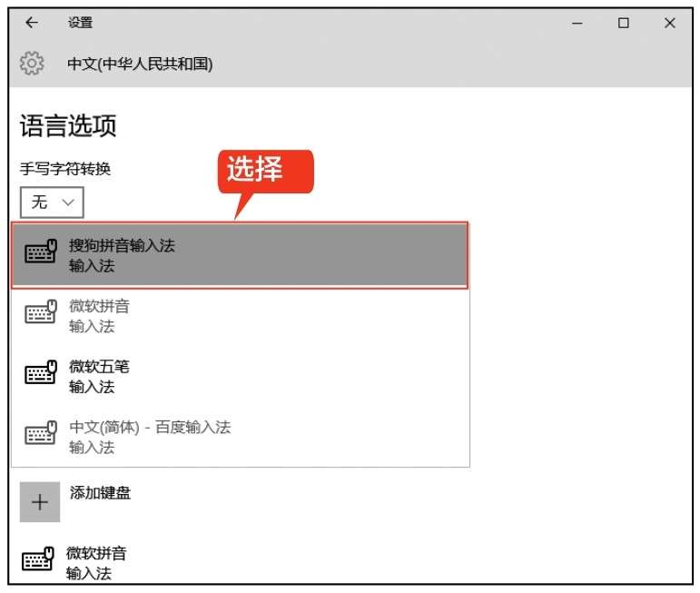Click keyboard icon next to list's 微软拼音
This screenshot has width=700, height=593.
(x=41, y=311)
